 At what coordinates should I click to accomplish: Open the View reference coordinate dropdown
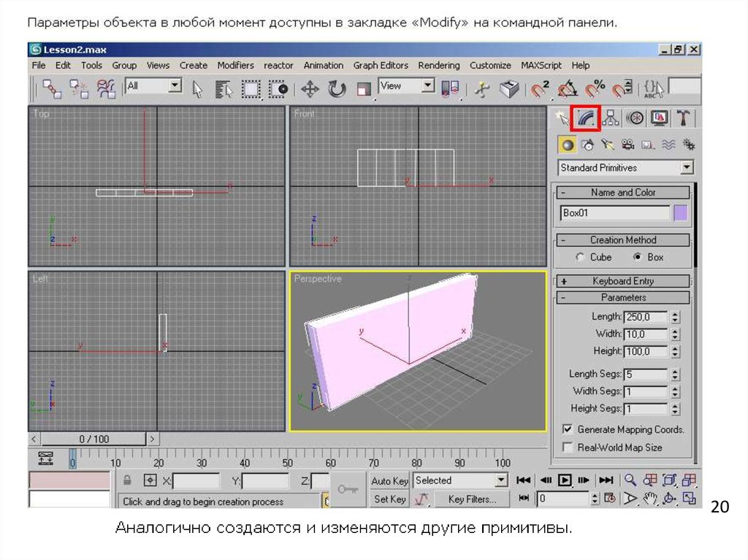coord(428,86)
